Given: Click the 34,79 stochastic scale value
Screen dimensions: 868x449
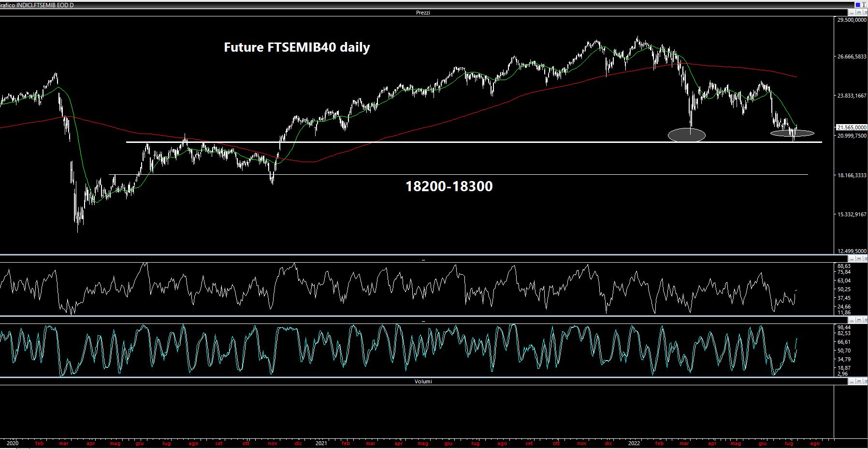Looking at the screenshot, I should 844,359.
